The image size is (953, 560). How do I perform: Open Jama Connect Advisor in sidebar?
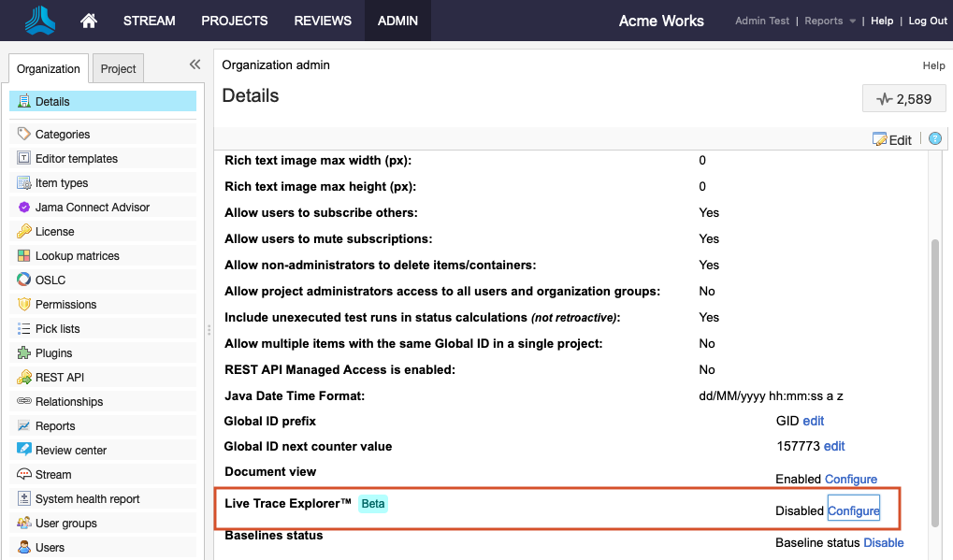[x=92, y=208]
